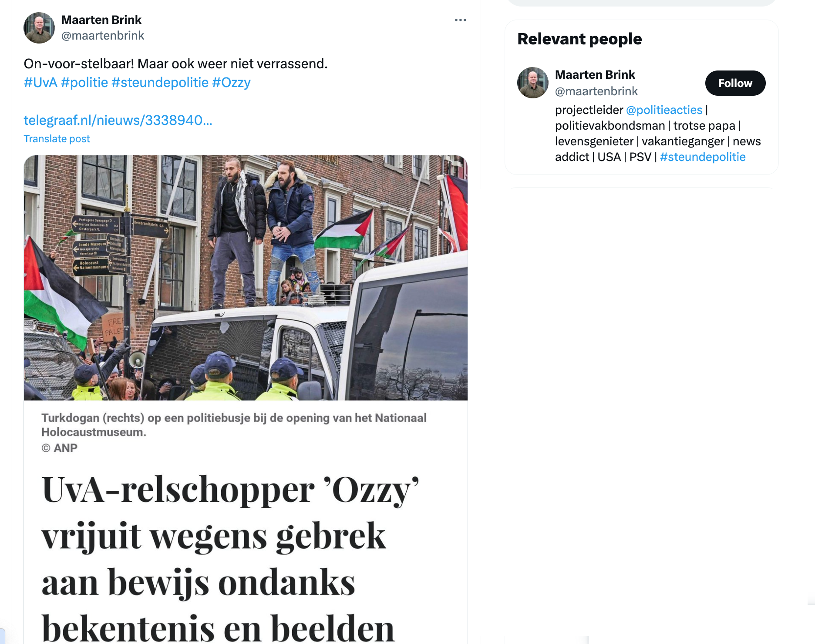Click @maartenbrink handle in post header
815x644 pixels.
(103, 36)
